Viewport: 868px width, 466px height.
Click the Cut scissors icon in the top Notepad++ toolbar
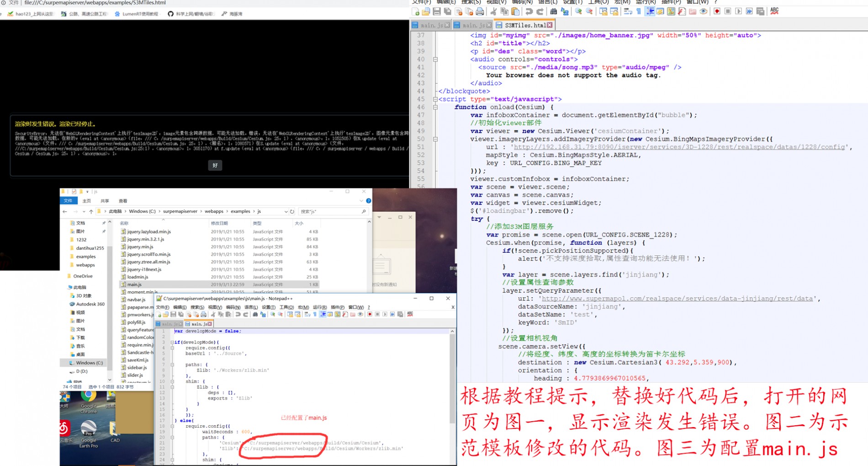point(493,11)
